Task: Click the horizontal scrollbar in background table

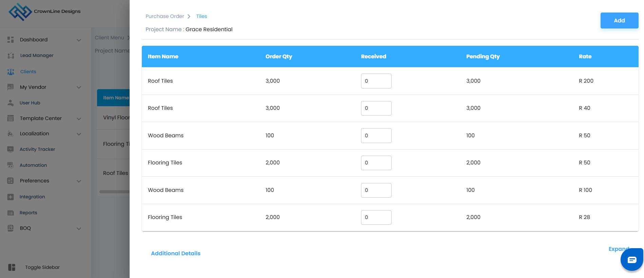Action: click(x=114, y=192)
